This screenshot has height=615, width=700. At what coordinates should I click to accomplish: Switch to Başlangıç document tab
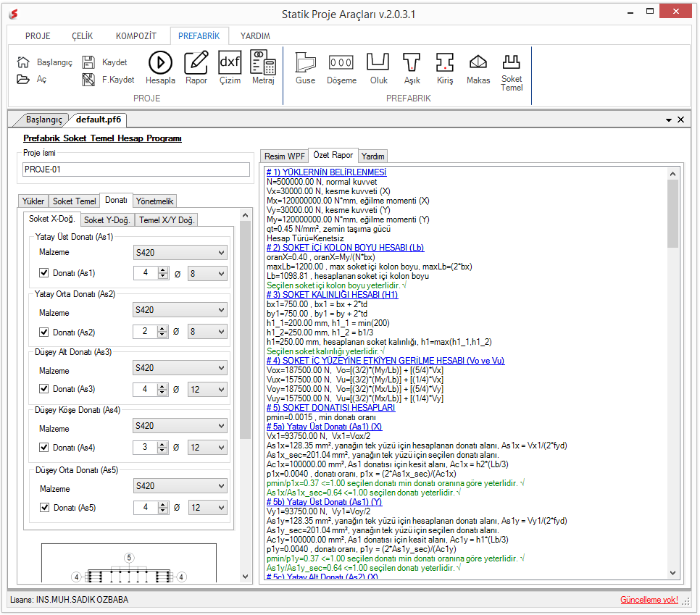point(43,120)
